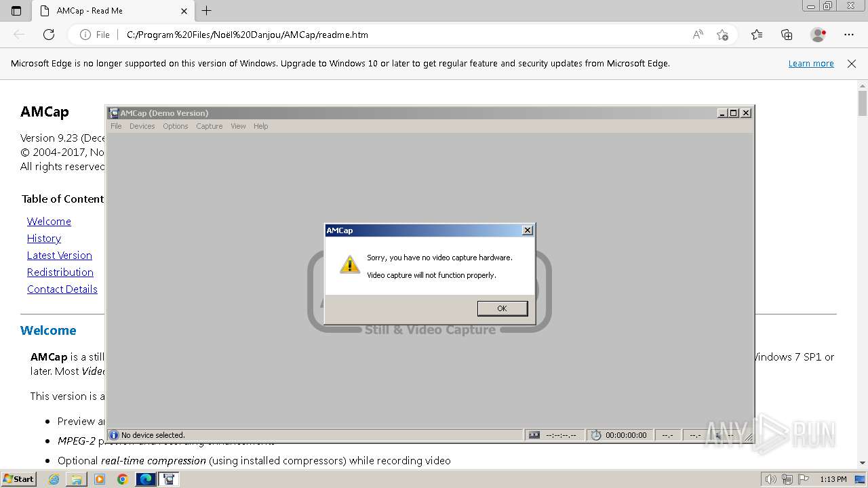Follow the Welcome link in contents
The width and height of the screenshot is (868, 488).
(x=49, y=222)
